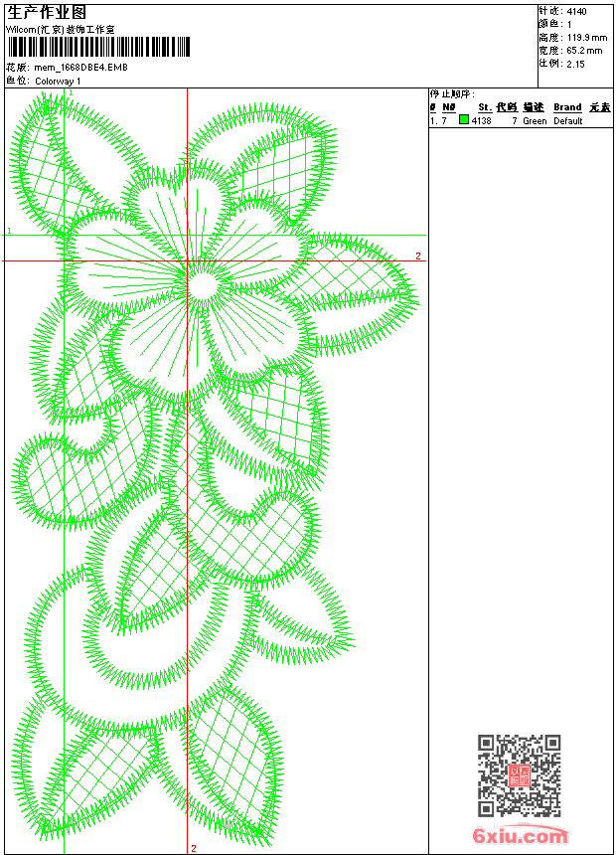Click the stitch count value 4140
The width and height of the screenshot is (616, 855).
click(x=576, y=11)
